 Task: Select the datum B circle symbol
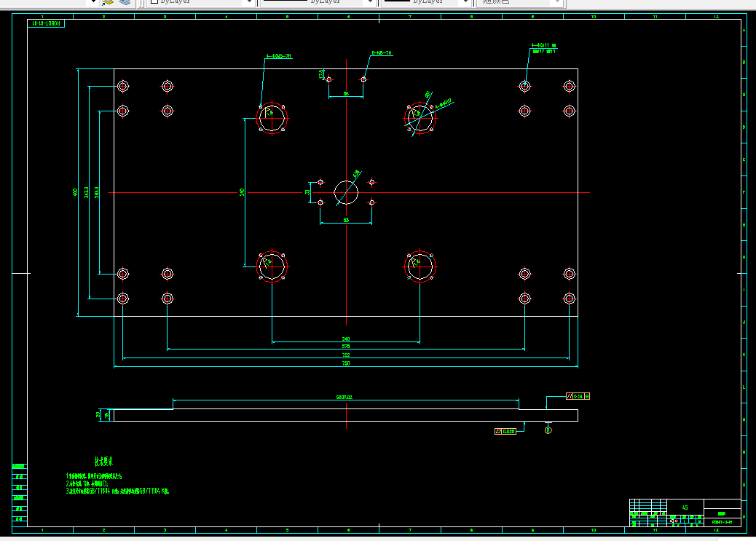coord(548,430)
